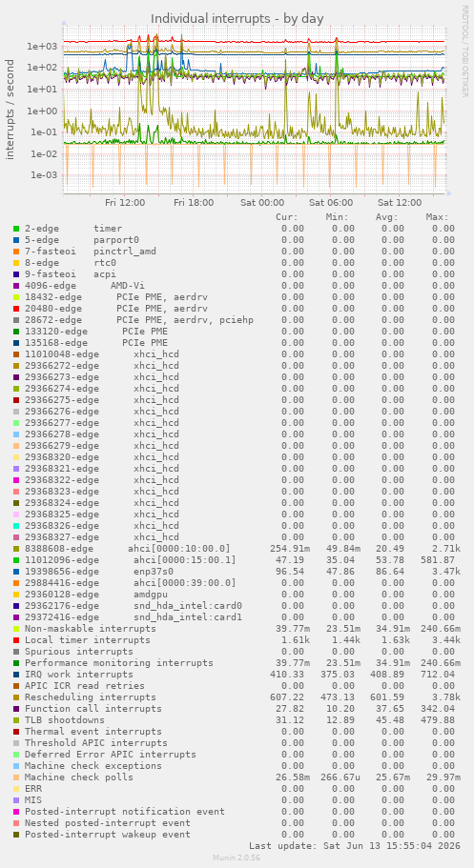
Task: Click the Spurious interrupts label
Action: (79, 652)
